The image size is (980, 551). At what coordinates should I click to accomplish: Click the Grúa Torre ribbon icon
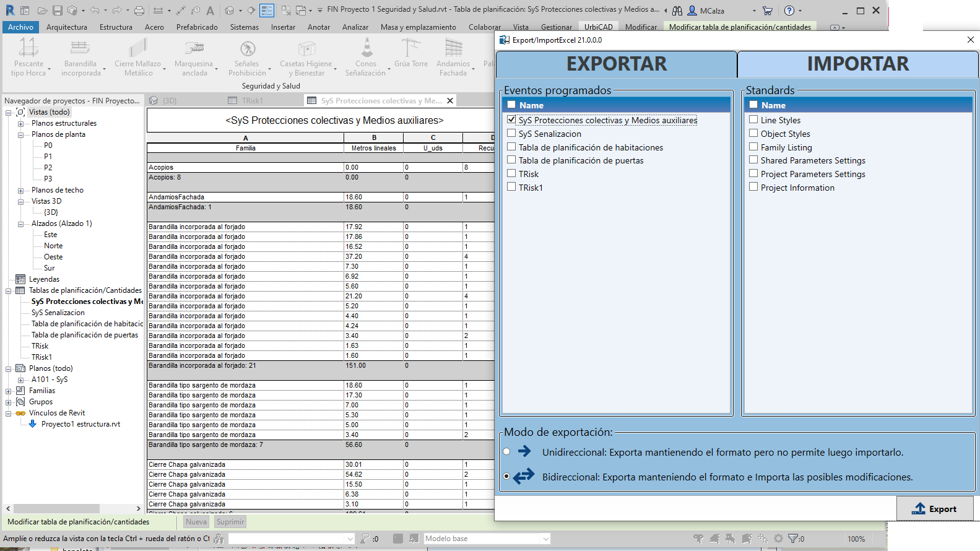410,48
